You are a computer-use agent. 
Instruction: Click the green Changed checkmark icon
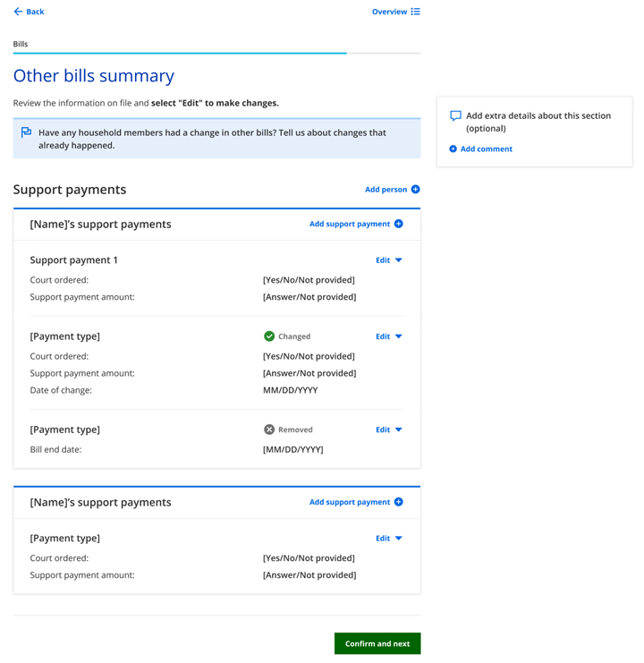click(x=269, y=336)
